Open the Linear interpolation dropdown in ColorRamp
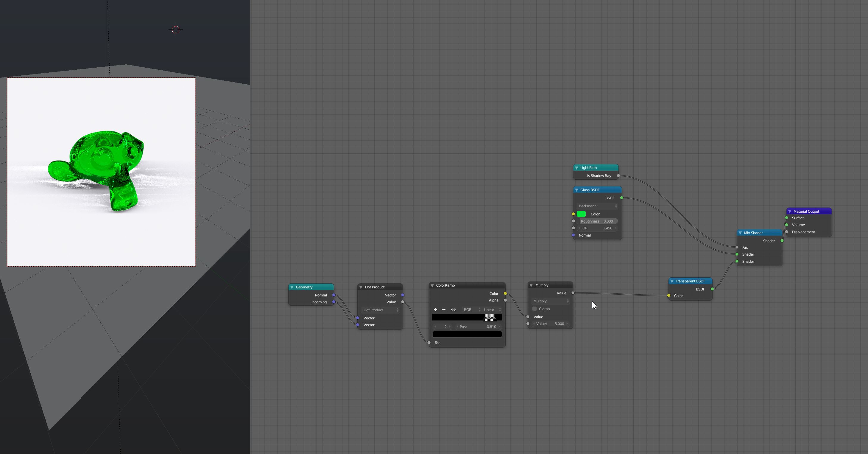Viewport: 868px width, 454px height. coord(492,310)
